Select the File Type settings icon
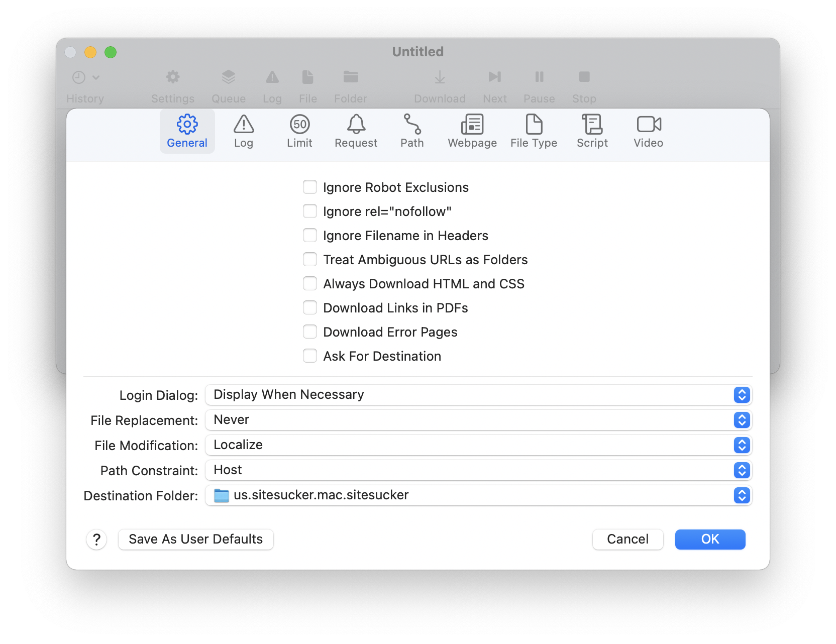Image resolution: width=836 pixels, height=644 pixels. [x=534, y=125]
